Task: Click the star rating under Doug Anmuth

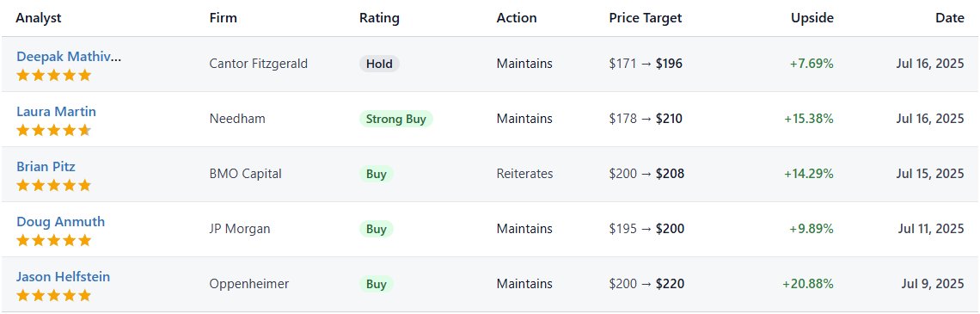Action: pyautogui.click(x=54, y=241)
